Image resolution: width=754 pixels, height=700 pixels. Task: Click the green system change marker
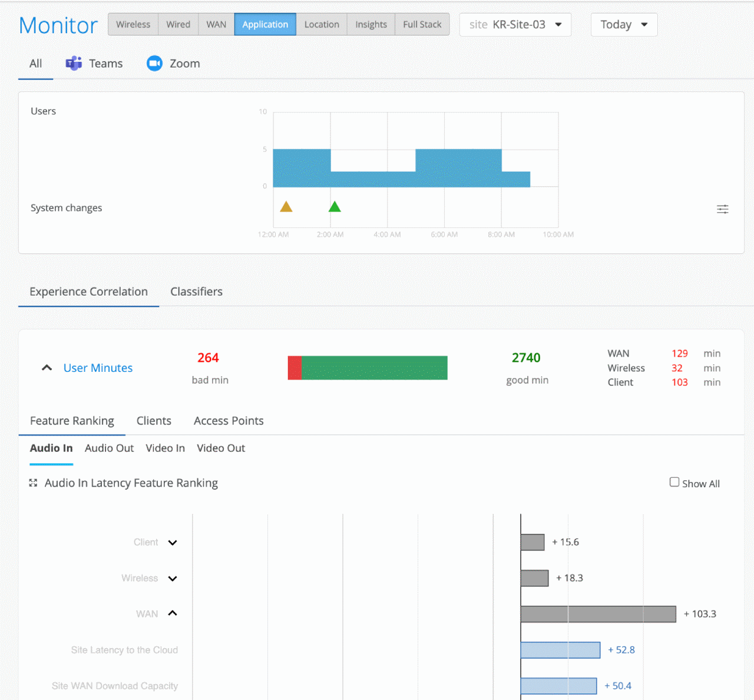(335, 206)
